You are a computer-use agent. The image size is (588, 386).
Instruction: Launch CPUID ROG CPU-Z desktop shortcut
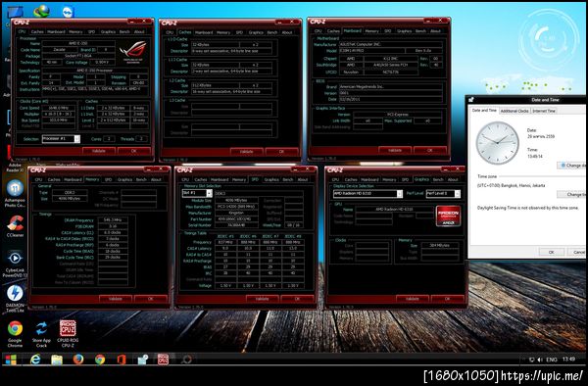[68, 333]
